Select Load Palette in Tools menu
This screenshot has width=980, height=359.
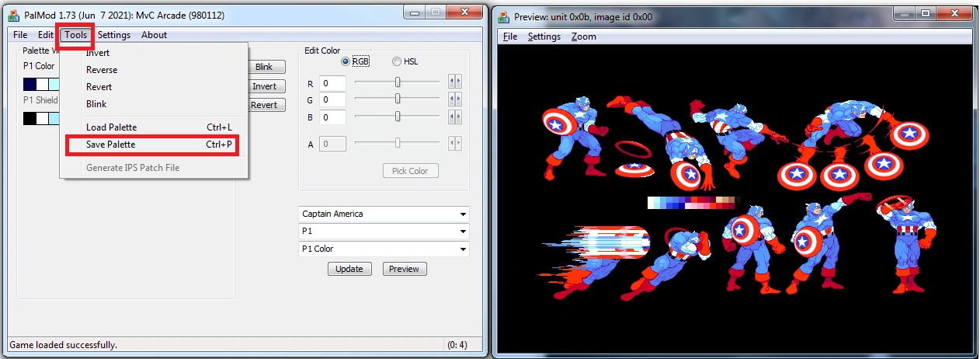154,127
